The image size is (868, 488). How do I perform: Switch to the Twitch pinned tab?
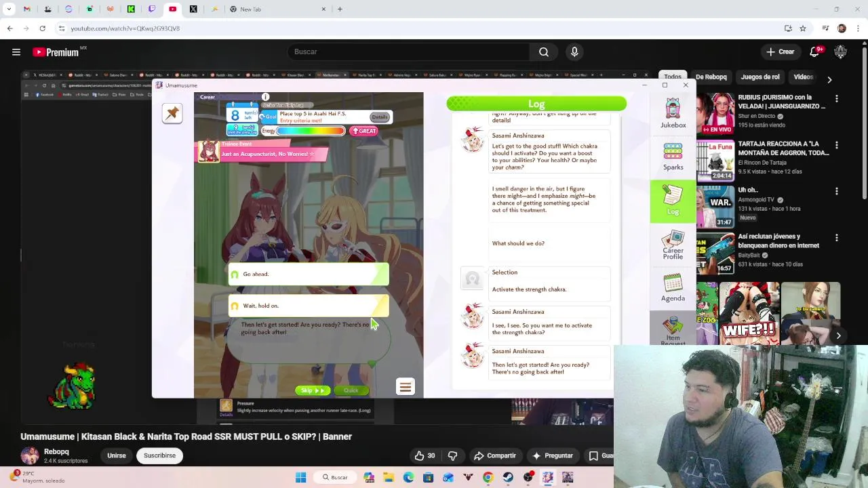pyautogui.click(x=152, y=9)
